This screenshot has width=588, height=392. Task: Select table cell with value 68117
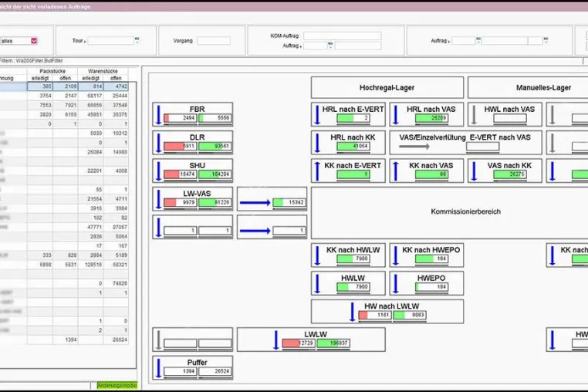[x=90, y=96]
